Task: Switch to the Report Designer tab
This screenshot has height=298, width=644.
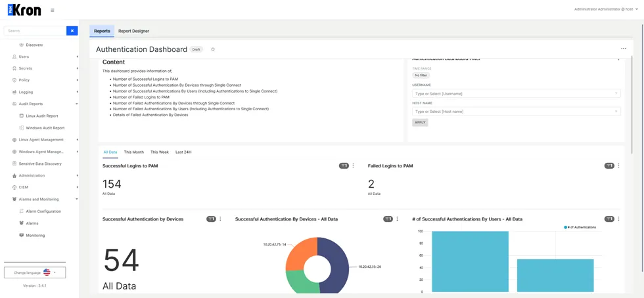Action: pyautogui.click(x=133, y=31)
